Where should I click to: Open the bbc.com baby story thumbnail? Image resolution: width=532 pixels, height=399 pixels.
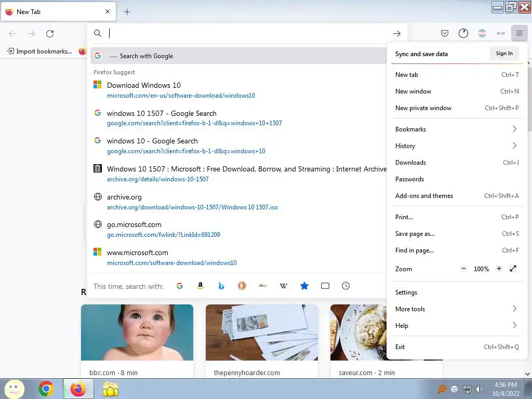137,332
